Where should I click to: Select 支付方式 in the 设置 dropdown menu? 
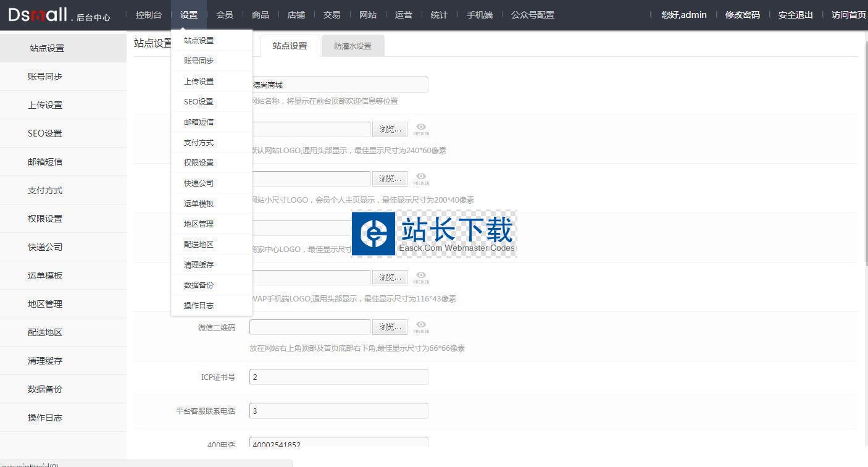199,142
